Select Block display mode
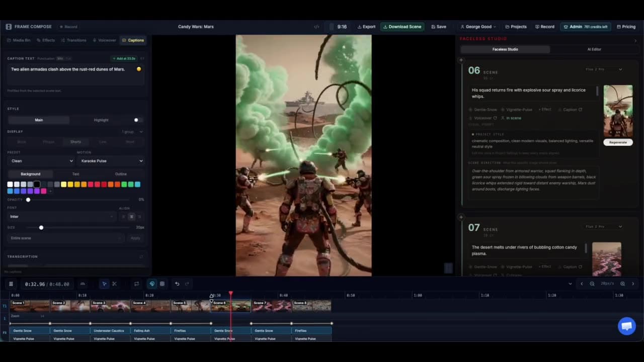Image resolution: width=644 pixels, height=362 pixels. [x=22, y=142]
